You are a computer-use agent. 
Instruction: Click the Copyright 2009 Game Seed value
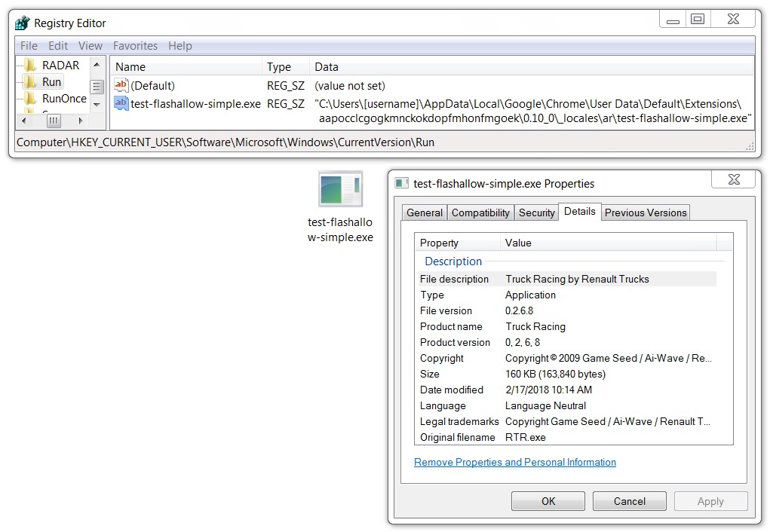pos(609,358)
